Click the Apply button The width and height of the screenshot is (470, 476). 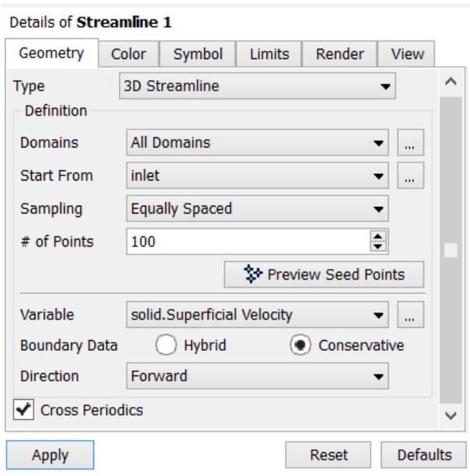coord(50,455)
